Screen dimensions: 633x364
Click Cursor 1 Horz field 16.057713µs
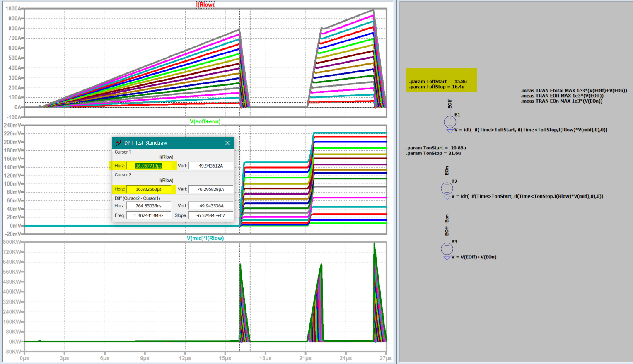pos(148,166)
